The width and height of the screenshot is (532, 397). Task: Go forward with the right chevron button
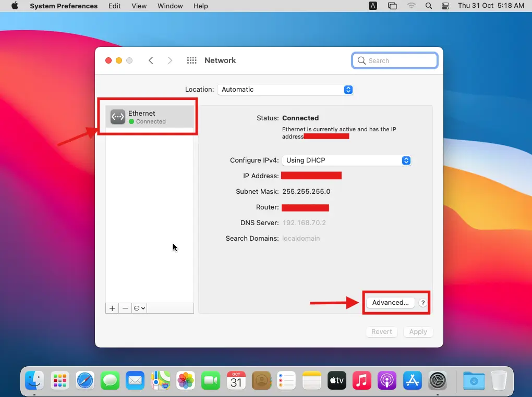tap(170, 60)
